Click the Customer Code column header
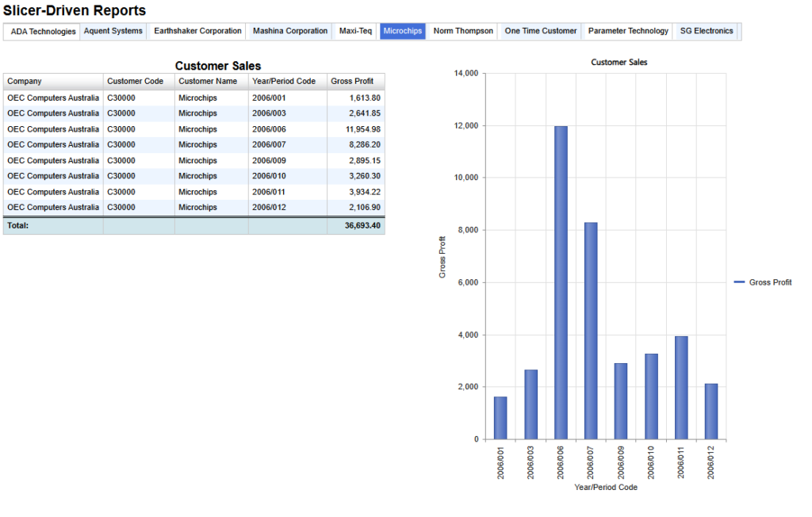The image size is (812, 517). [x=139, y=82]
